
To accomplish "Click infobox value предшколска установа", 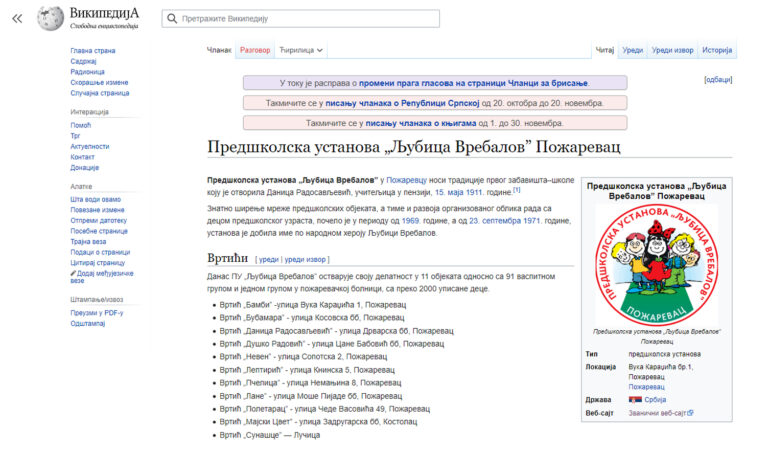I will (x=665, y=354).
